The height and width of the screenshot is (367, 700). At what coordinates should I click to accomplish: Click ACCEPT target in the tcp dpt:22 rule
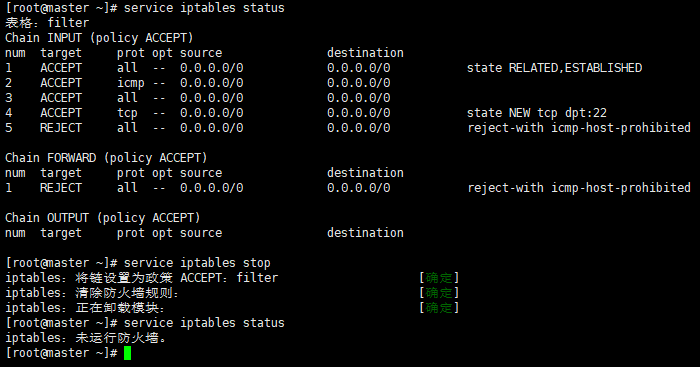pos(61,113)
